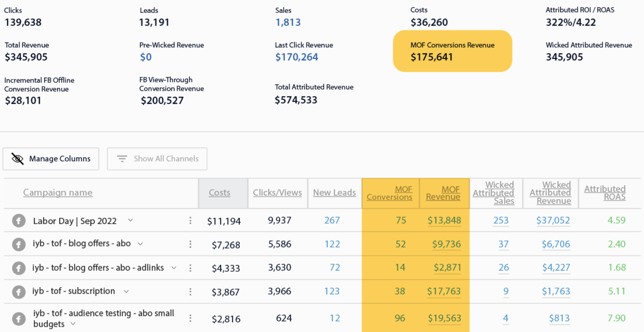Image resolution: width=644 pixels, height=332 pixels.
Task: Open the 12 new leads value
Action: [x=335, y=318]
